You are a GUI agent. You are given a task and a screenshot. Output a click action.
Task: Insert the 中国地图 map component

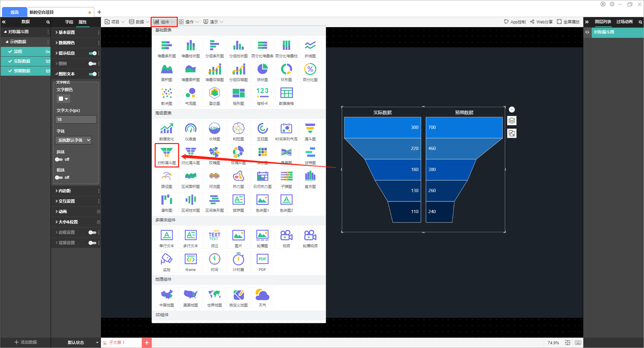[167, 297]
